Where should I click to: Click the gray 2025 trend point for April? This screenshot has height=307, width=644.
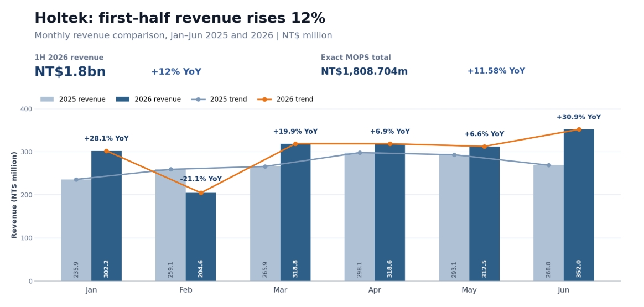pyautogui.click(x=360, y=153)
